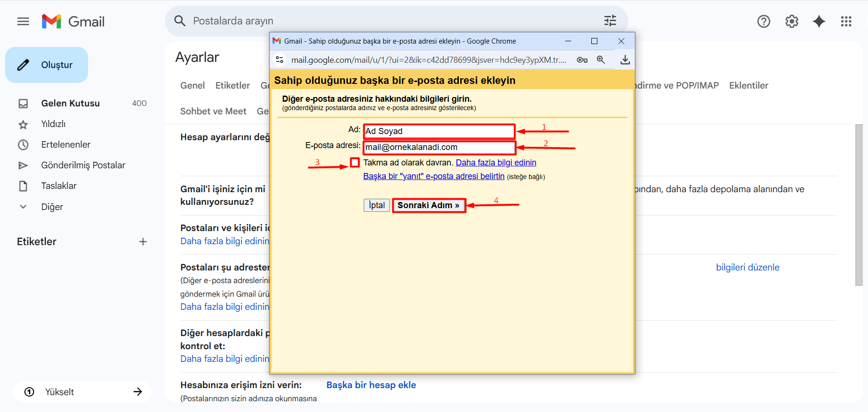Click the Gmail search box Postalarda arayın

(396, 21)
